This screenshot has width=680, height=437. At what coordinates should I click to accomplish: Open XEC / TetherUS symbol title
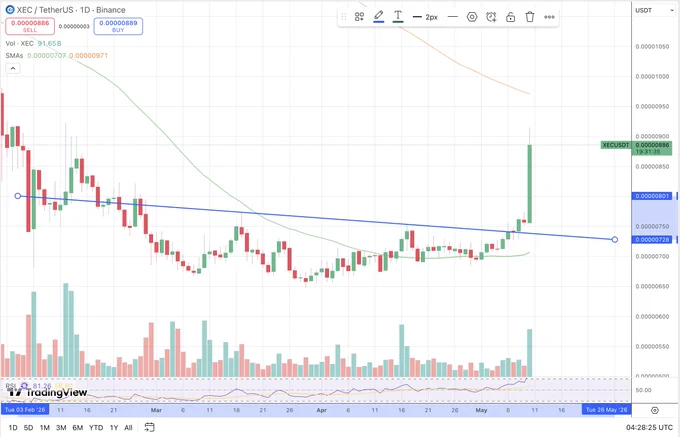click(x=71, y=10)
